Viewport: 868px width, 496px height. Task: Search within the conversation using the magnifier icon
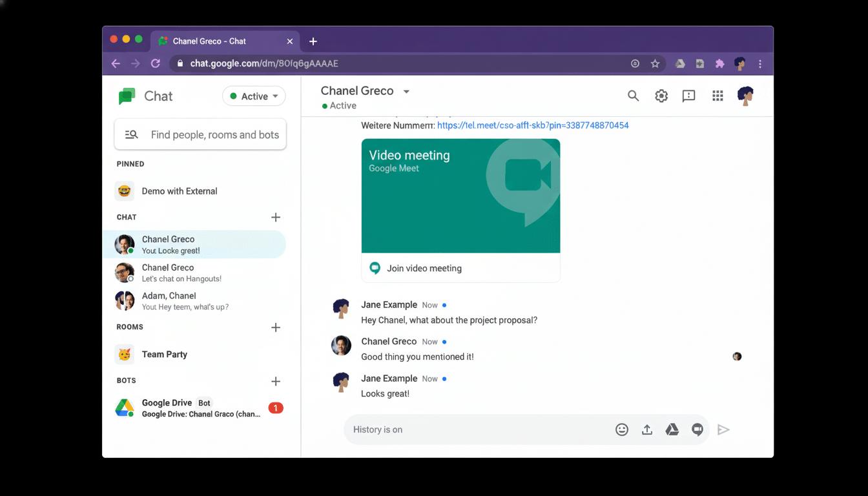(x=633, y=95)
